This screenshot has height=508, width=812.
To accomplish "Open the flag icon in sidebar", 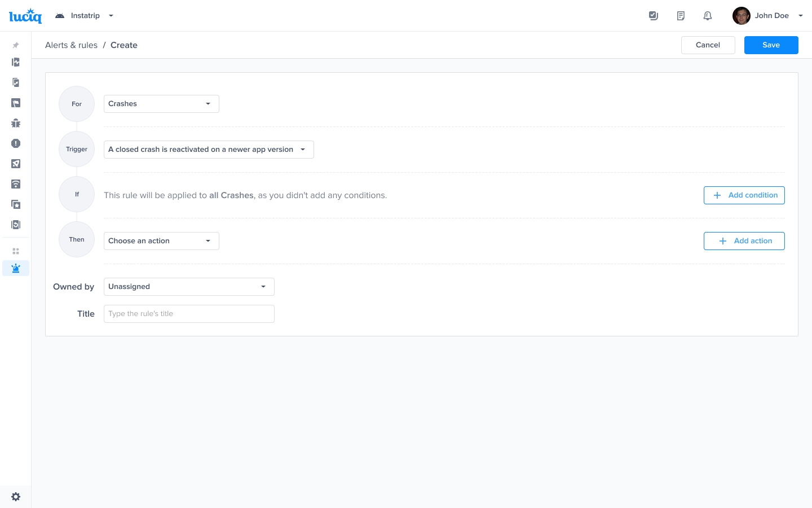I will [x=16, y=103].
